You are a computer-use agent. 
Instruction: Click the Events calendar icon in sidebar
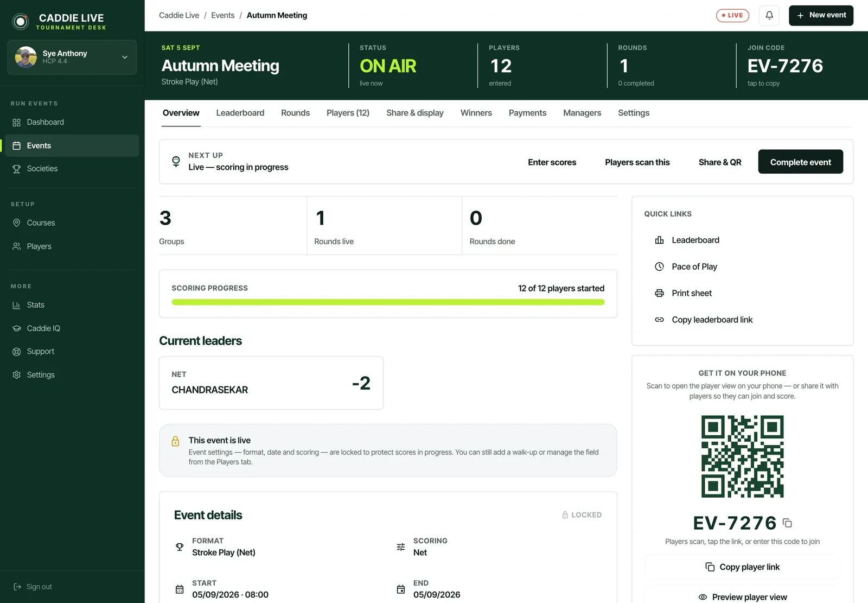pyautogui.click(x=17, y=146)
